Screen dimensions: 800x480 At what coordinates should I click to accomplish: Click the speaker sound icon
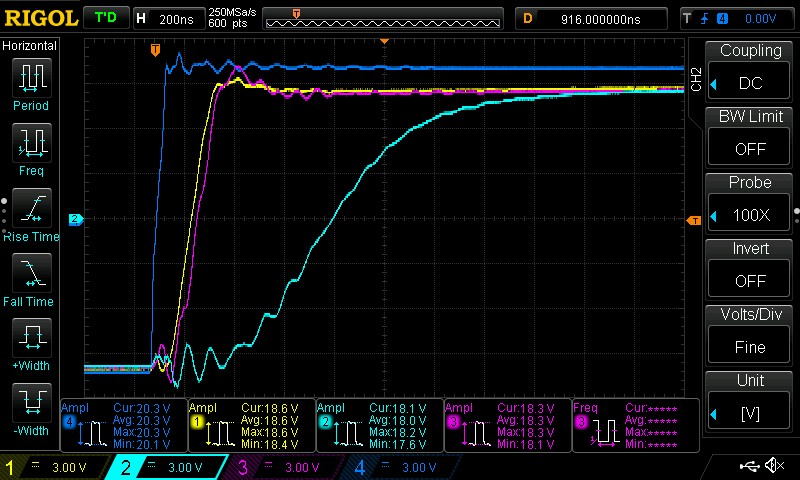773,466
